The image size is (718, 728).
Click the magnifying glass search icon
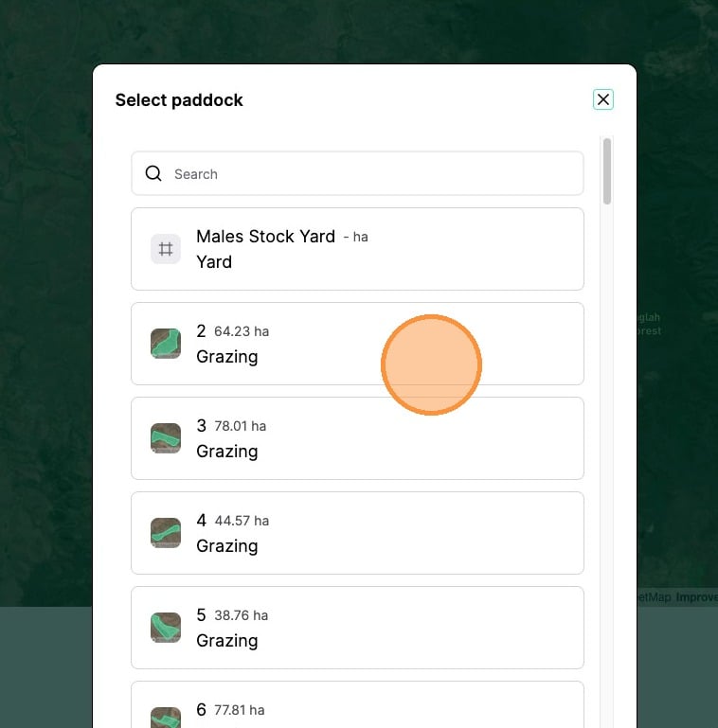pos(153,174)
